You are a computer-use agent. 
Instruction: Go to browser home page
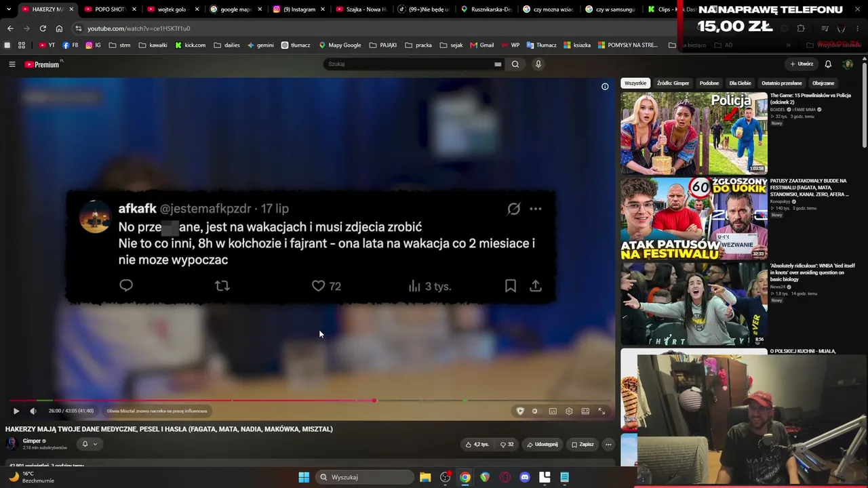(x=59, y=28)
